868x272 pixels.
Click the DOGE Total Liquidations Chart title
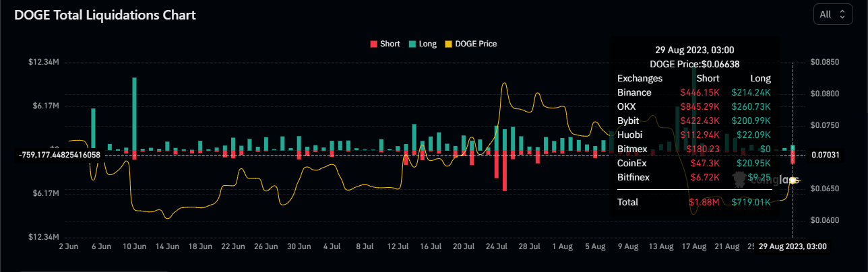click(105, 14)
